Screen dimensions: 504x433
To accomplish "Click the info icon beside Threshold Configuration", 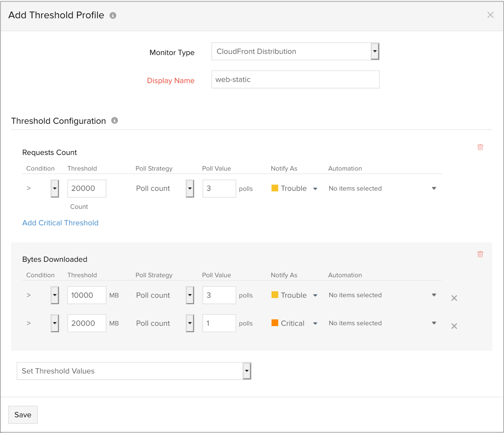I will (x=115, y=120).
